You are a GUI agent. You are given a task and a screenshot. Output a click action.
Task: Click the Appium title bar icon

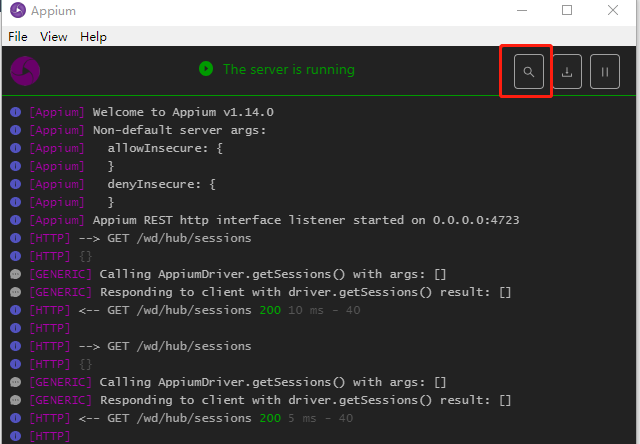(18, 10)
